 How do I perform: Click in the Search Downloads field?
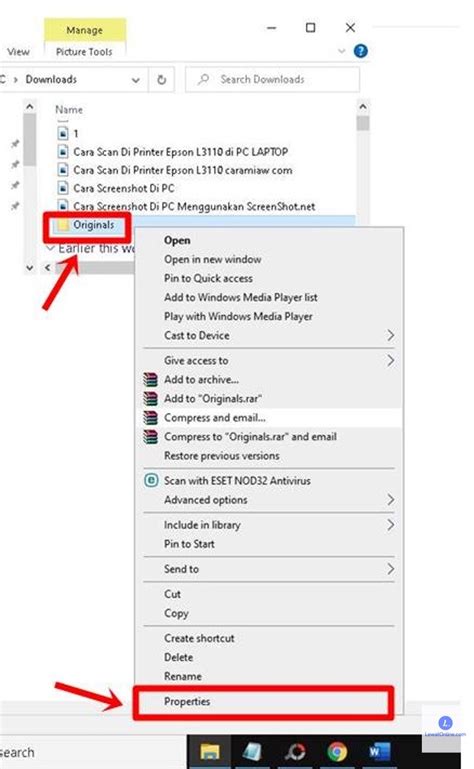point(272,79)
